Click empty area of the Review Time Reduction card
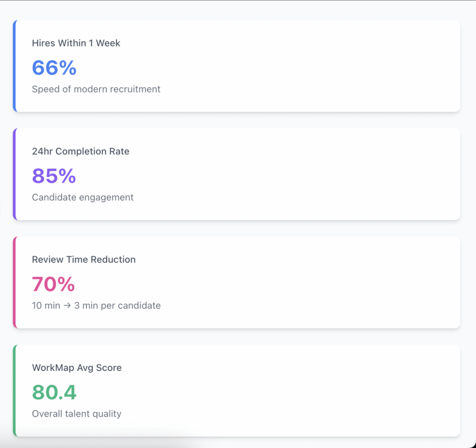Screen dimensions: 476x448 302,283
